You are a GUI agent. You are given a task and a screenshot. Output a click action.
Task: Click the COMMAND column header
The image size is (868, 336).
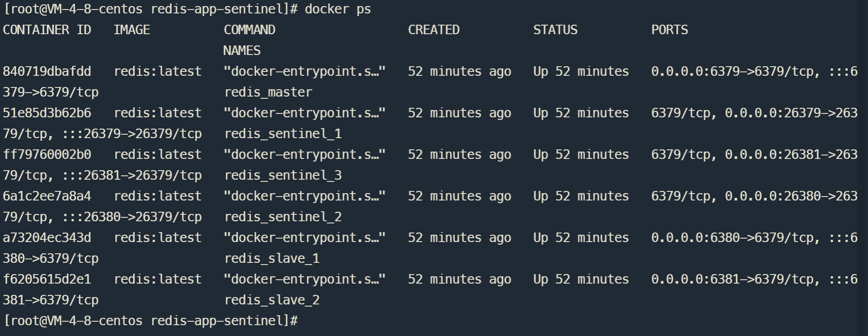coord(250,30)
